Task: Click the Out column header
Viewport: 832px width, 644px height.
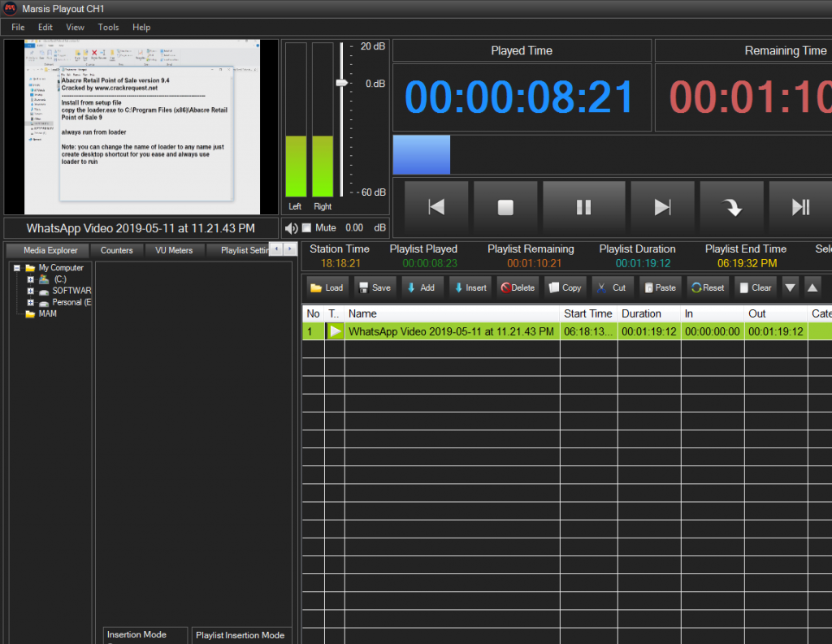Action: (776, 313)
